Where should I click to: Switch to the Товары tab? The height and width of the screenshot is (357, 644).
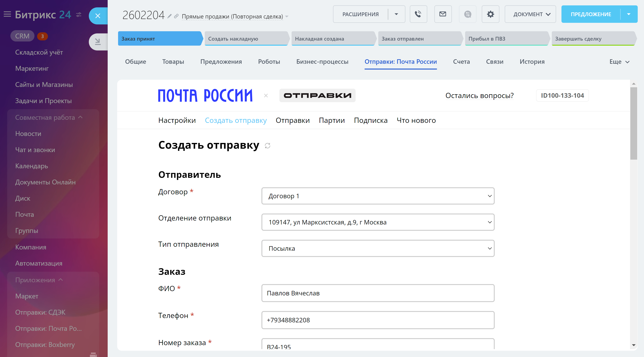point(173,62)
